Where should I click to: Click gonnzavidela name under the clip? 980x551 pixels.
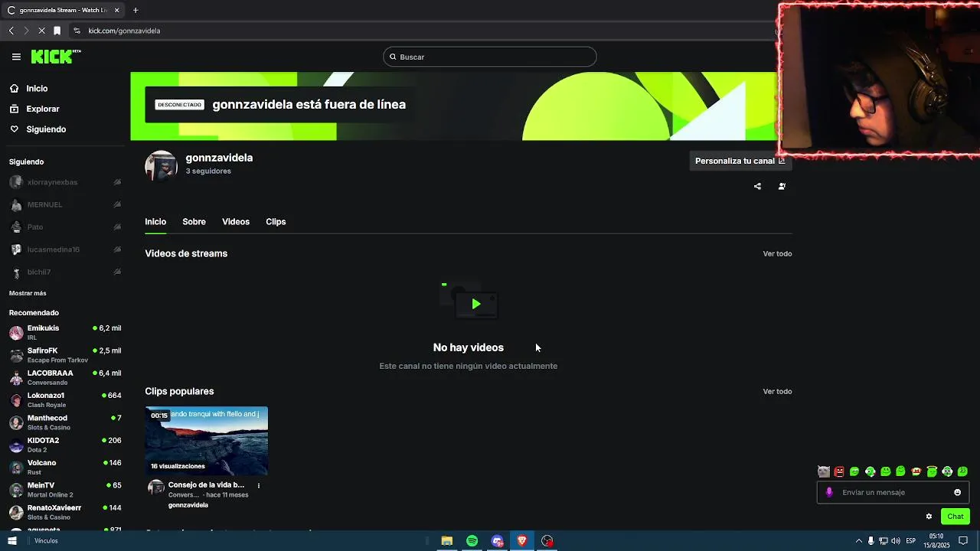tap(188, 505)
